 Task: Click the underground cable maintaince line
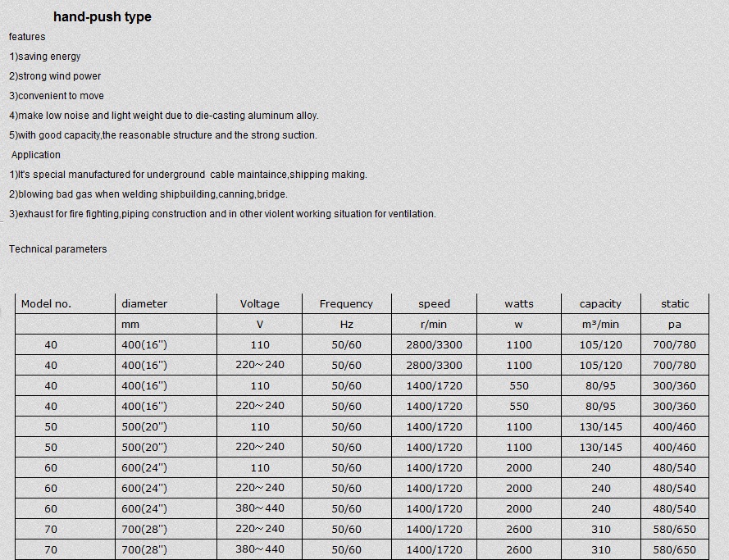tap(188, 175)
